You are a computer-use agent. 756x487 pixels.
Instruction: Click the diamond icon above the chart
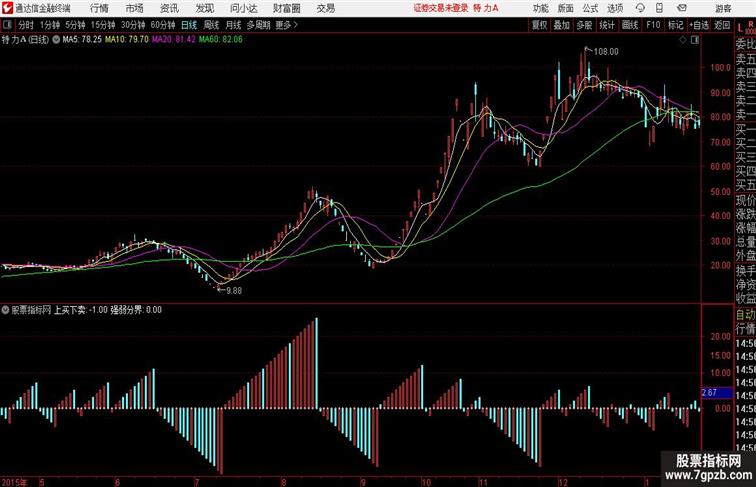683,40
